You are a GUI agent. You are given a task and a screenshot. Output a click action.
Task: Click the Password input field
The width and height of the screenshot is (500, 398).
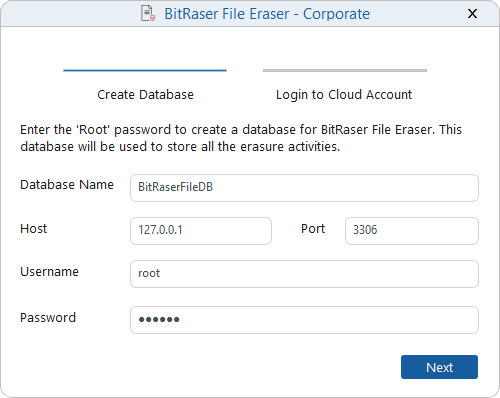[304, 320]
